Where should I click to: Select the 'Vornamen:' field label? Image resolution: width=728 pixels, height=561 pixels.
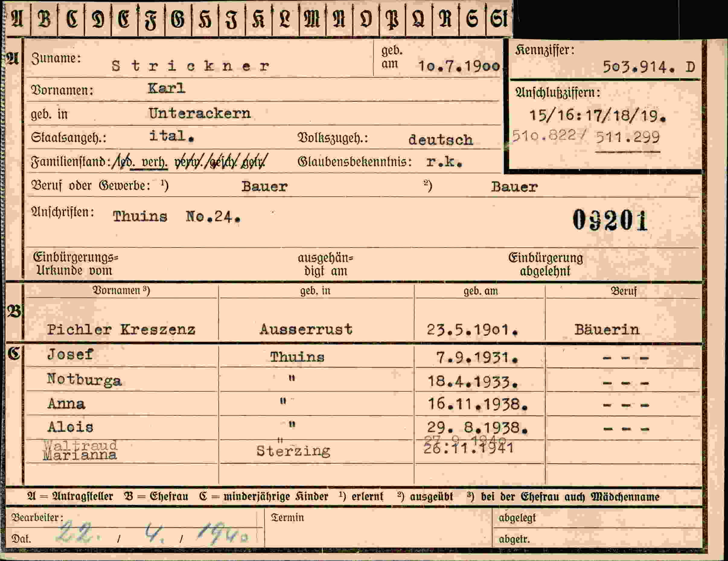tap(62, 90)
